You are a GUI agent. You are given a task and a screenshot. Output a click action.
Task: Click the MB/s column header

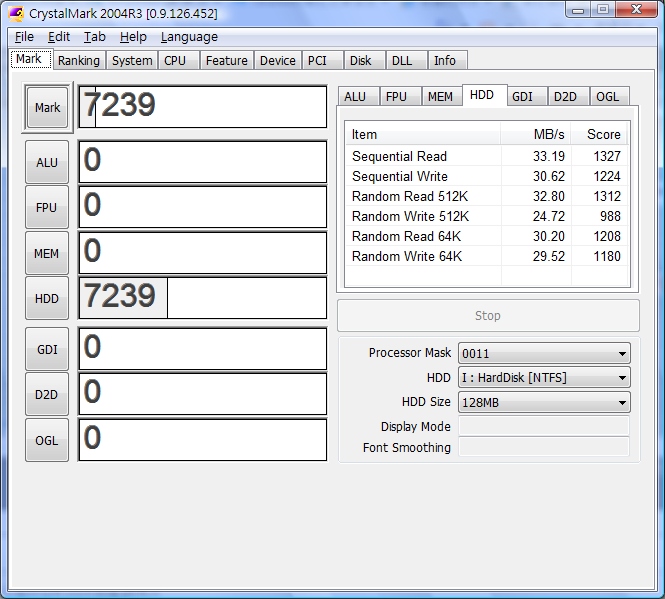(x=536, y=134)
